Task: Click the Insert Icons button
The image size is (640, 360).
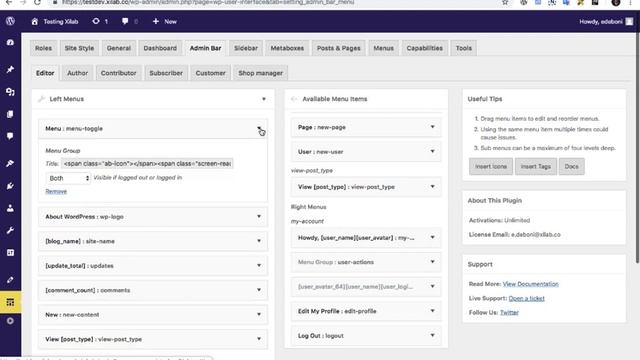Action: point(491,167)
